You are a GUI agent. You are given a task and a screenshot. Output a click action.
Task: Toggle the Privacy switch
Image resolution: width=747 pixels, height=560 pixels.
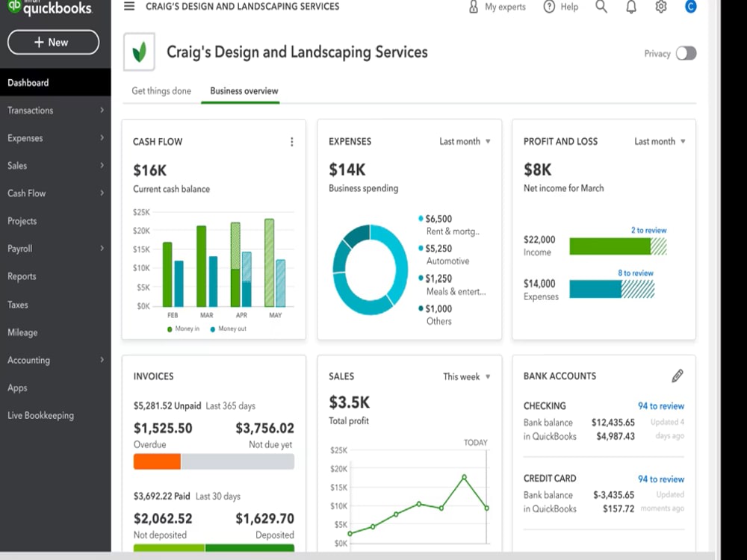click(x=686, y=53)
